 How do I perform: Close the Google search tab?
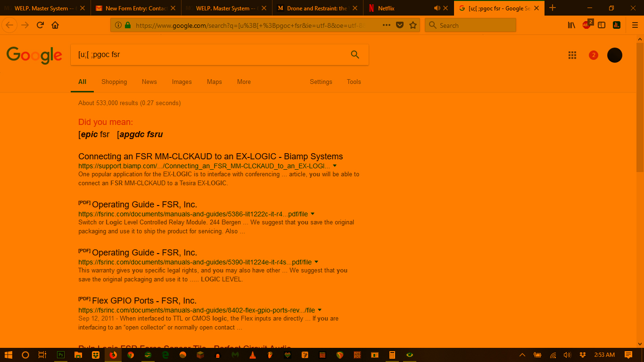pyautogui.click(x=537, y=8)
